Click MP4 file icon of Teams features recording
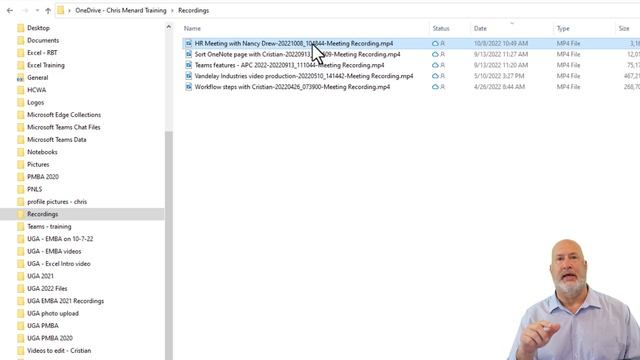Image resolution: width=640 pixels, height=360 pixels. pyautogui.click(x=189, y=65)
